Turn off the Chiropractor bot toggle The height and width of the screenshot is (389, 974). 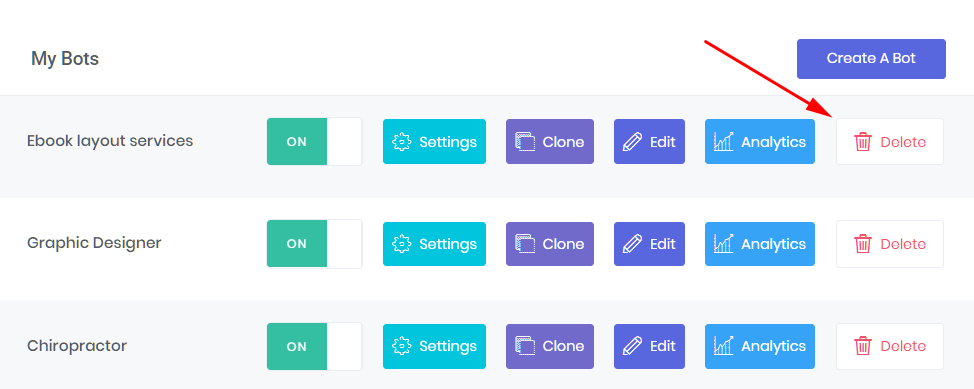point(314,346)
